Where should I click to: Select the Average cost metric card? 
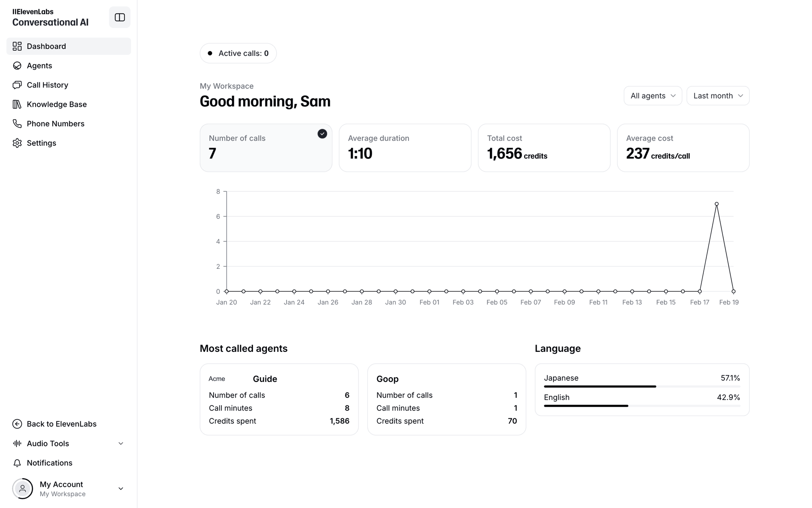tap(683, 148)
